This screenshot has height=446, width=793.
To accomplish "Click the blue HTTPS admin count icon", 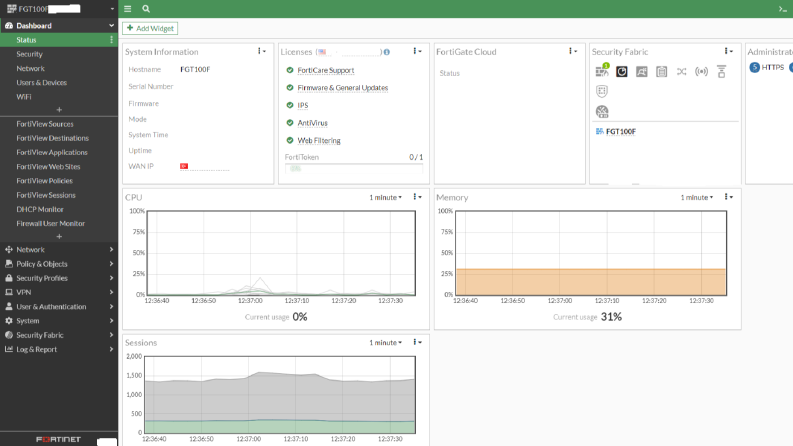I will point(755,67).
